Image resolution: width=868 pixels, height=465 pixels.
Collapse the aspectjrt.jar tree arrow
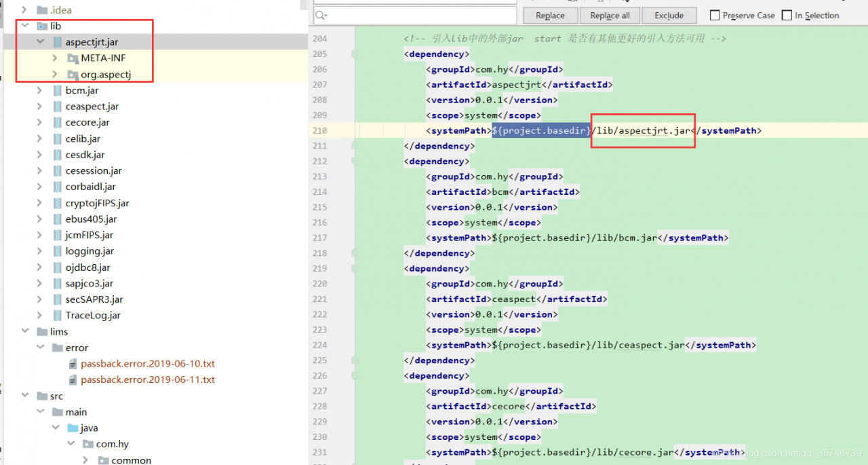point(41,42)
